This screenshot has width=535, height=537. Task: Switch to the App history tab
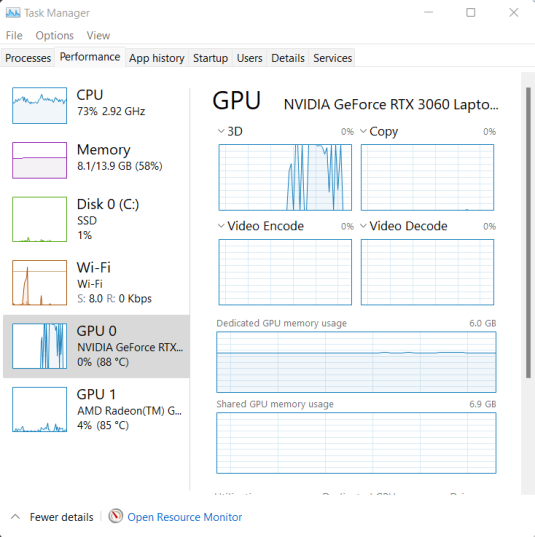(157, 58)
